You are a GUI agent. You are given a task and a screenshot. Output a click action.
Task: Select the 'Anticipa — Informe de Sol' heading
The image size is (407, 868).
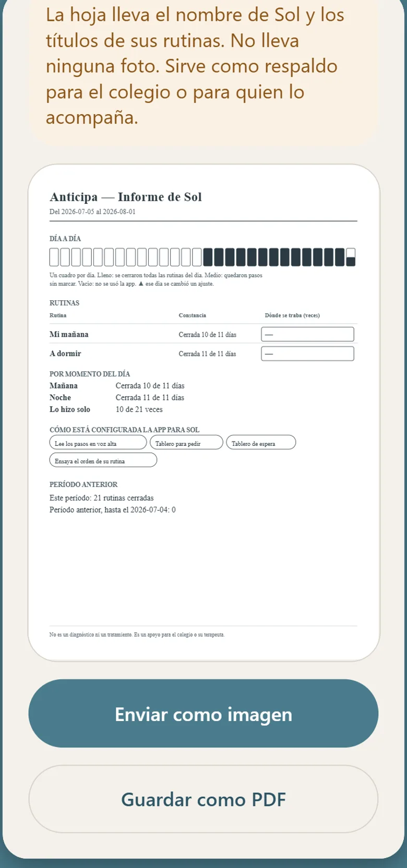(126, 197)
